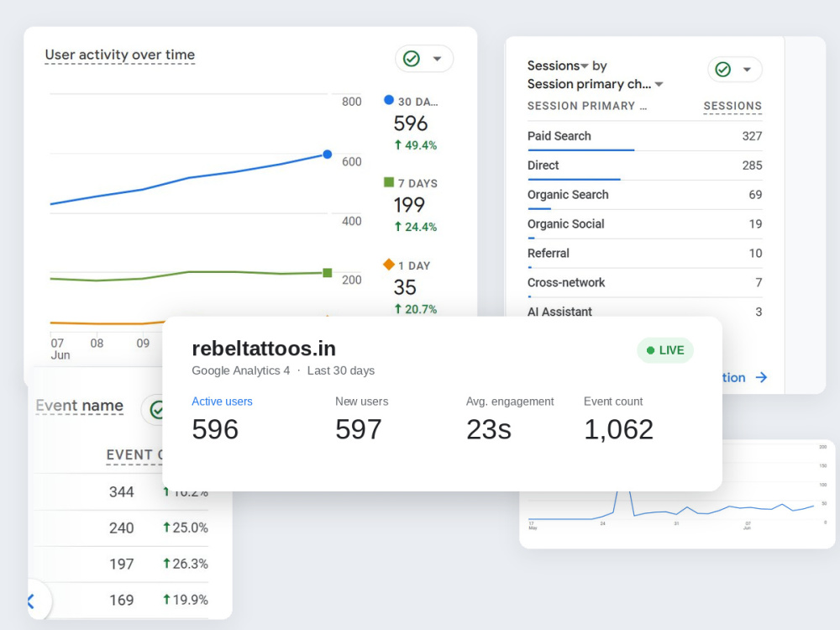Select the Direct channel row
Screen dimensions: 840x630
pyautogui.click(x=644, y=165)
